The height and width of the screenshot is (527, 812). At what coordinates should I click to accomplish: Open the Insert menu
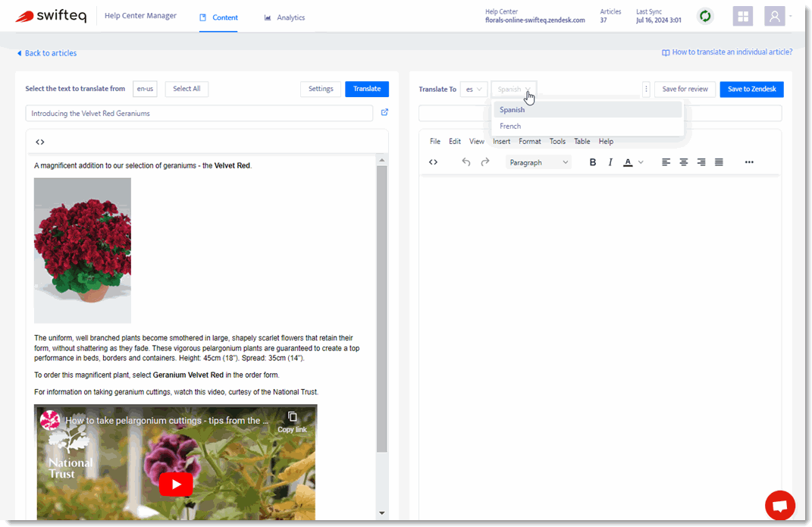501,141
